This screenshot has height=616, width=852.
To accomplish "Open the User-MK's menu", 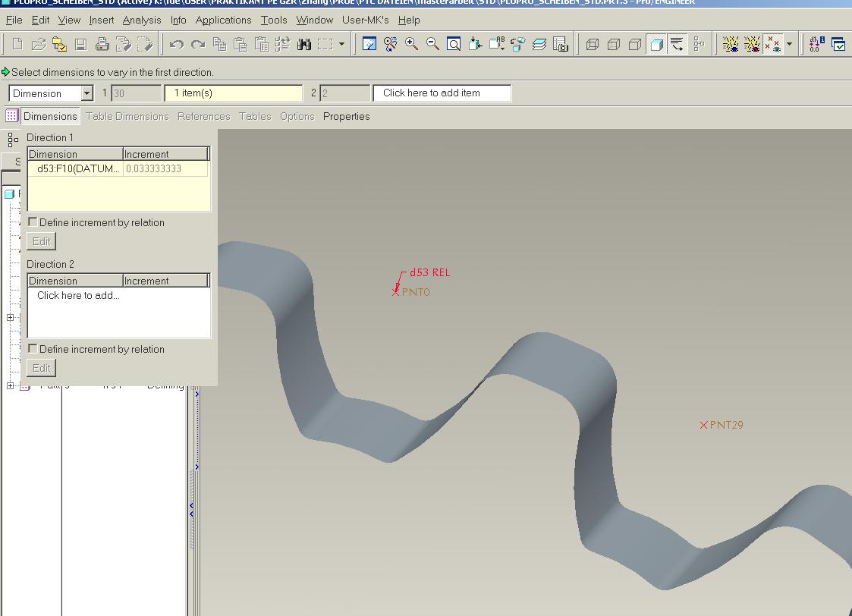I will 365,20.
